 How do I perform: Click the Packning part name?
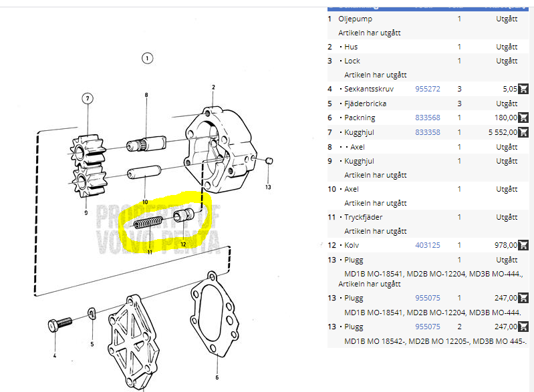click(360, 118)
